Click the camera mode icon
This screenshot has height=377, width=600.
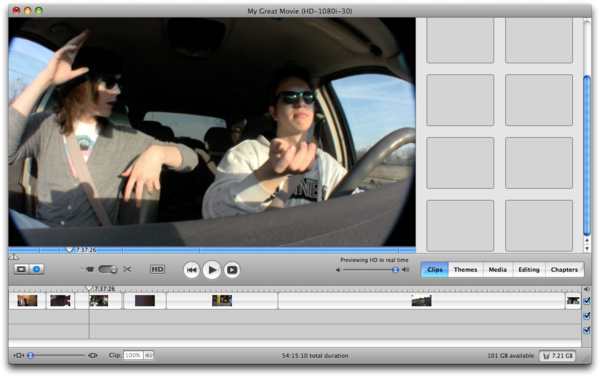[x=90, y=269]
